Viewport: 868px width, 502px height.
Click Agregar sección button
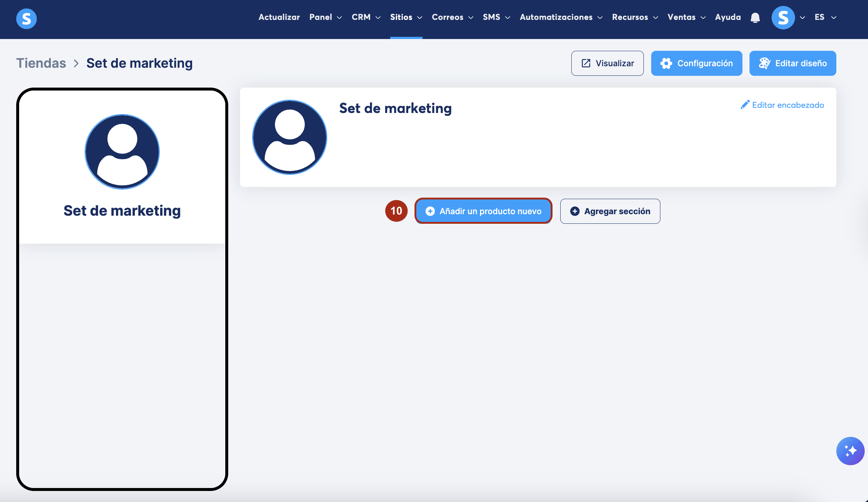point(610,211)
